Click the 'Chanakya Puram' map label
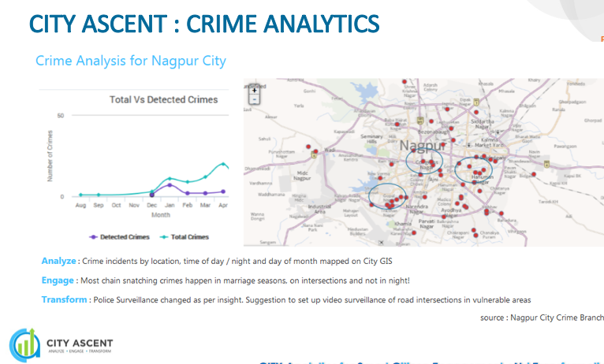 [x=490, y=235]
